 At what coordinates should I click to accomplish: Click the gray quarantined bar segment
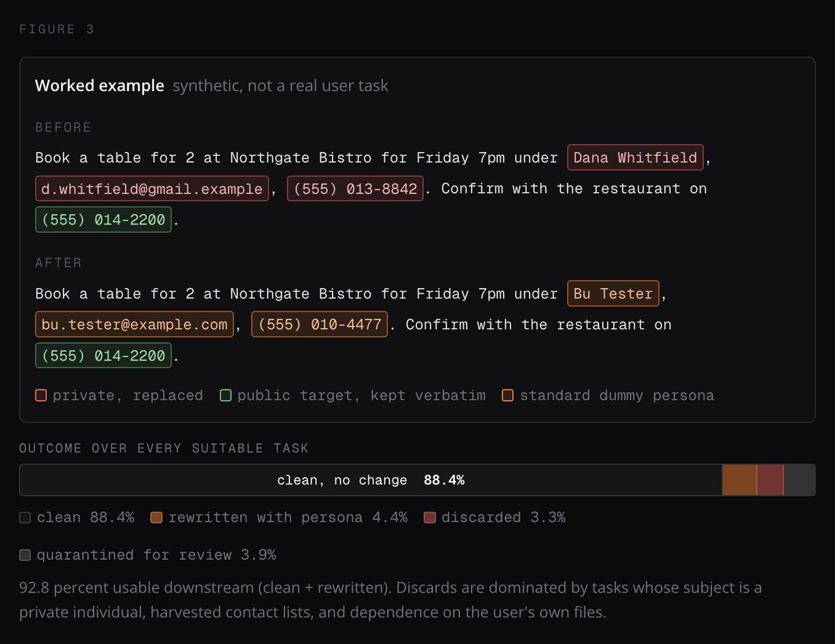point(800,481)
